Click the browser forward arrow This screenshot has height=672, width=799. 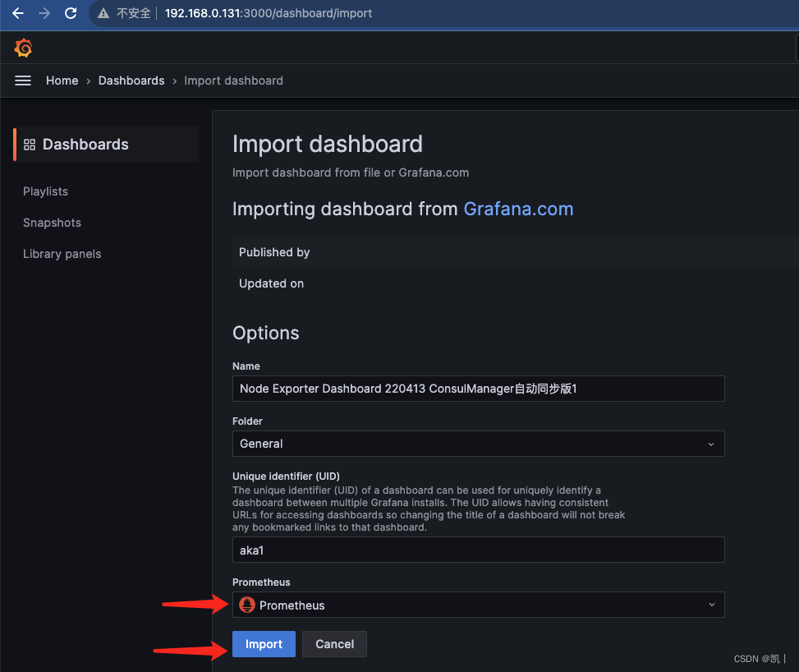[44, 13]
